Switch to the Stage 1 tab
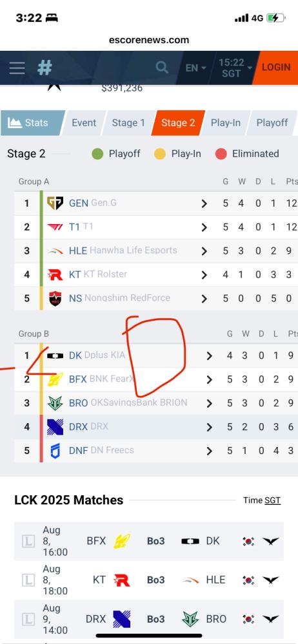This screenshot has width=298, height=644. coord(128,123)
